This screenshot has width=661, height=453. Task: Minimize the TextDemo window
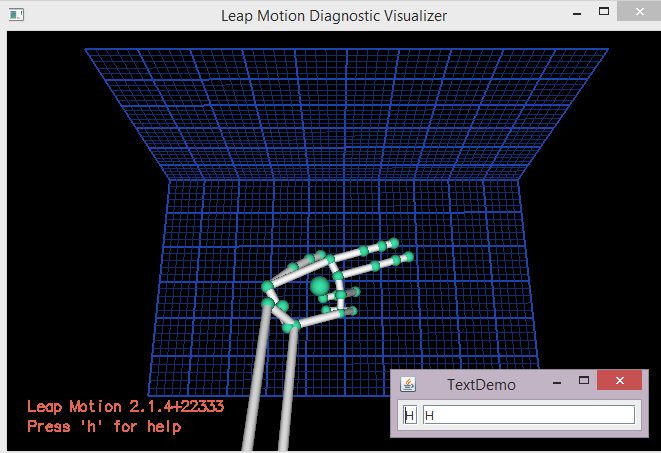557,383
